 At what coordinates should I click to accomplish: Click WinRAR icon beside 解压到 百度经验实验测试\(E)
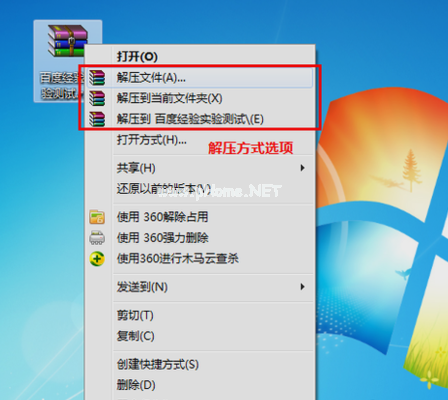point(97,119)
